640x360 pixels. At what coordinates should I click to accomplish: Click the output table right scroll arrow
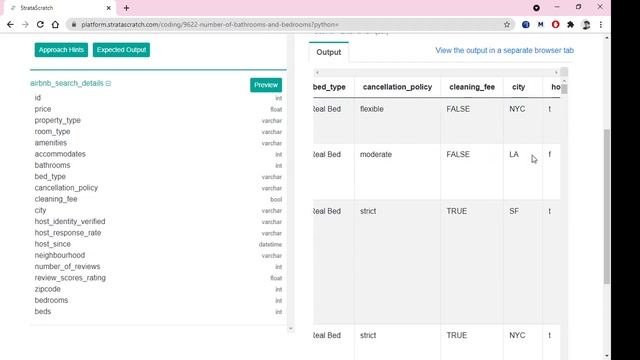tap(556, 72)
